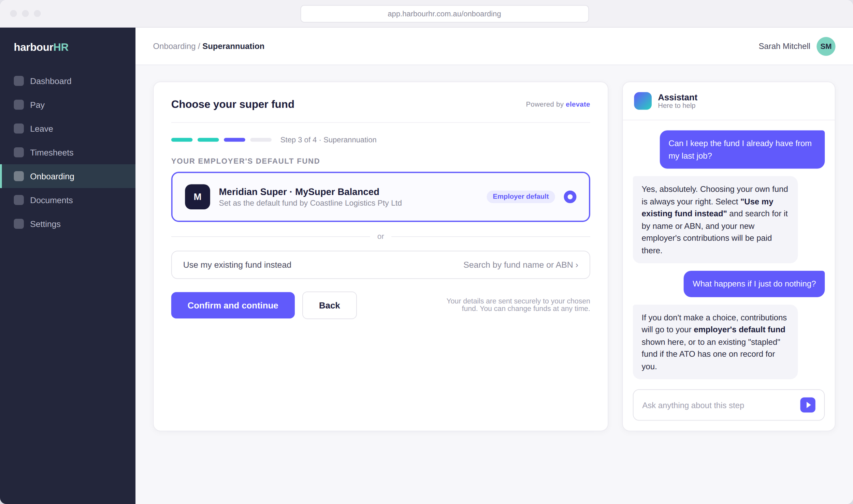This screenshot has height=504, width=853.
Task: Expand 'Use my existing fund instead'
Action: point(380,265)
